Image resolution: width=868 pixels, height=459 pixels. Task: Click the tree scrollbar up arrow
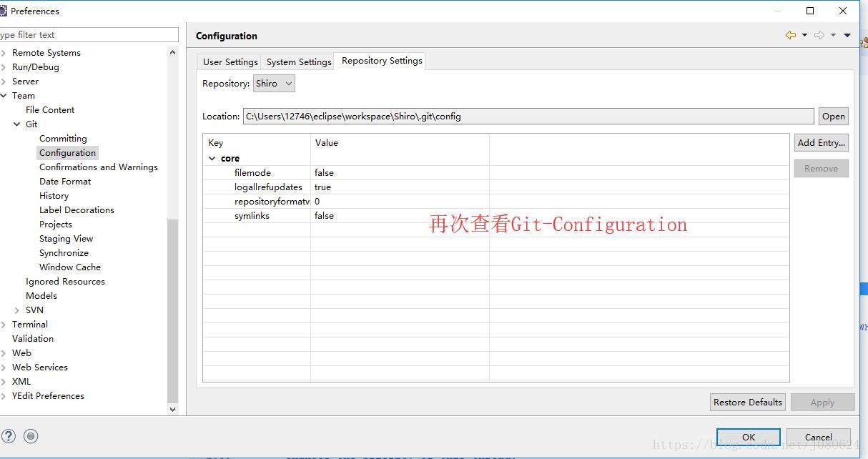tap(172, 52)
